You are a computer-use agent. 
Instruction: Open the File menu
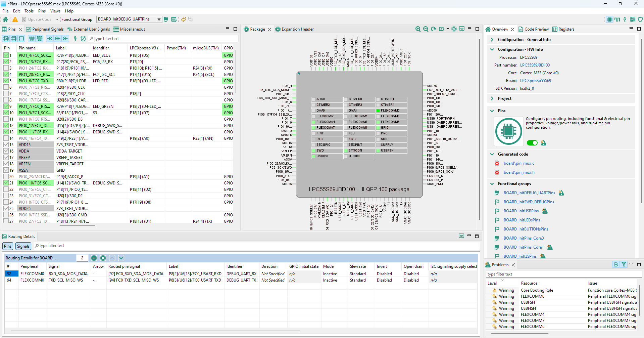(5, 11)
